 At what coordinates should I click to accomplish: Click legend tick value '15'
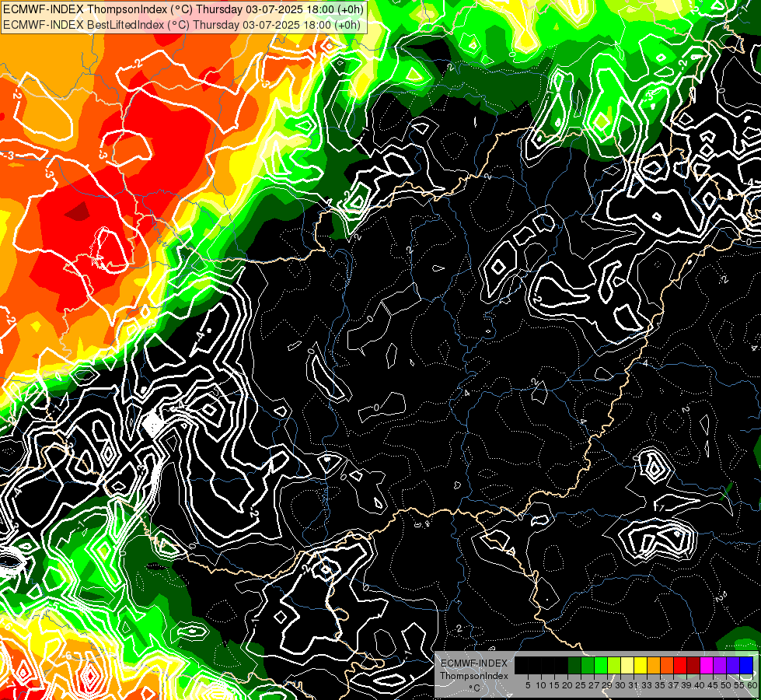point(555,685)
